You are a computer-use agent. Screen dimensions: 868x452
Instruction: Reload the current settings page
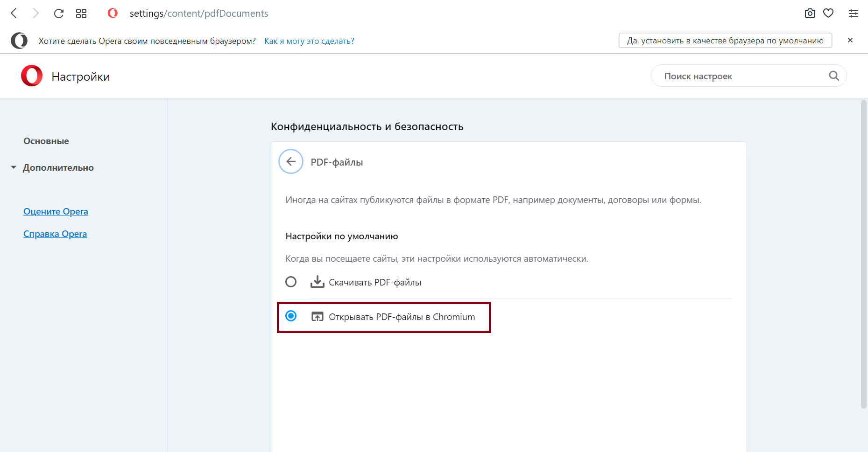[59, 14]
